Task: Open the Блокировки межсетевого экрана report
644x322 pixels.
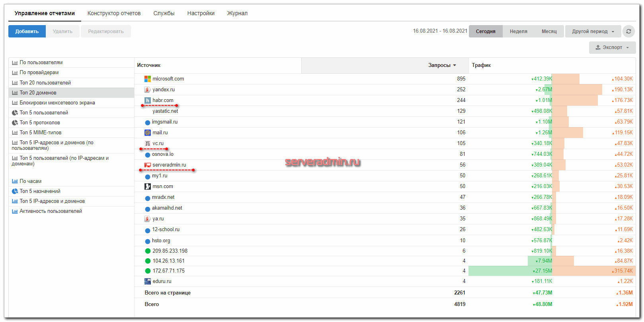Action: 72,103
